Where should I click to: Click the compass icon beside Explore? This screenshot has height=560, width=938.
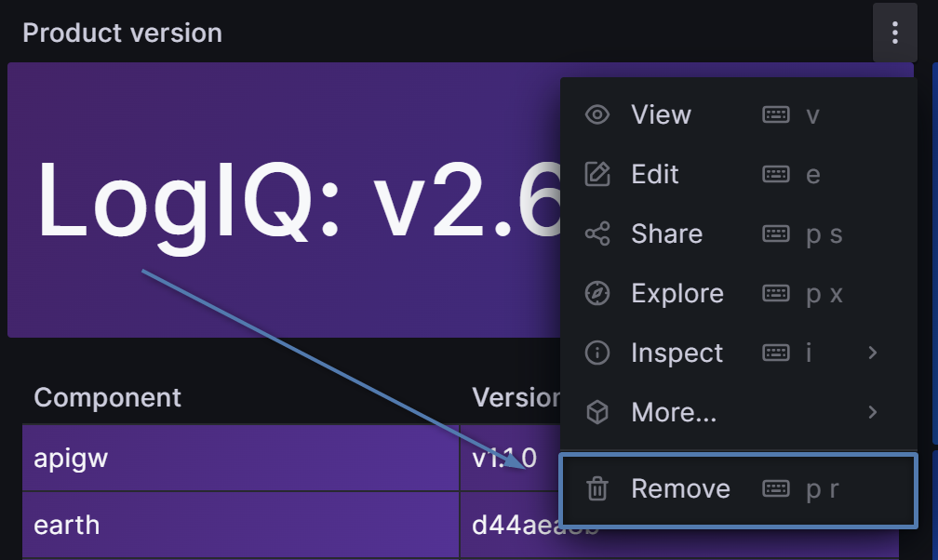(597, 293)
